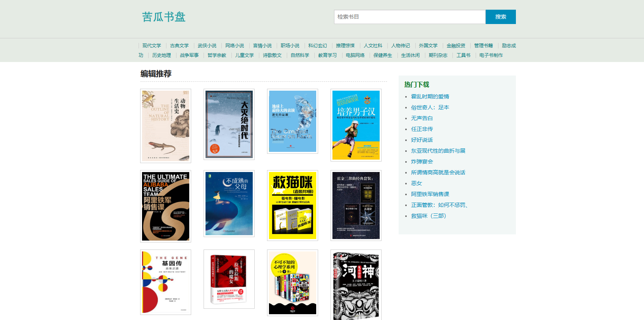The width and height of the screenshot is (644, 320).
Task: Open the 现代文学 category
Action: (152, 46)
